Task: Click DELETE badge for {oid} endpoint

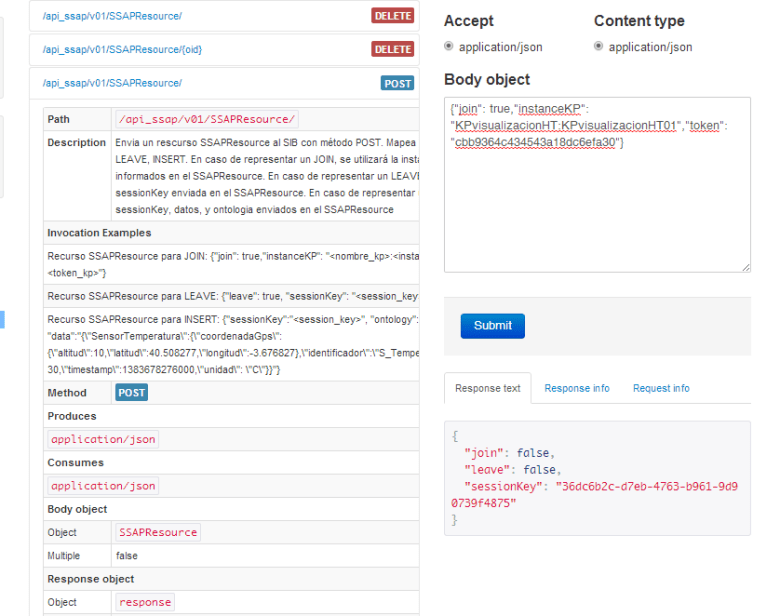Action: (392, 49)
